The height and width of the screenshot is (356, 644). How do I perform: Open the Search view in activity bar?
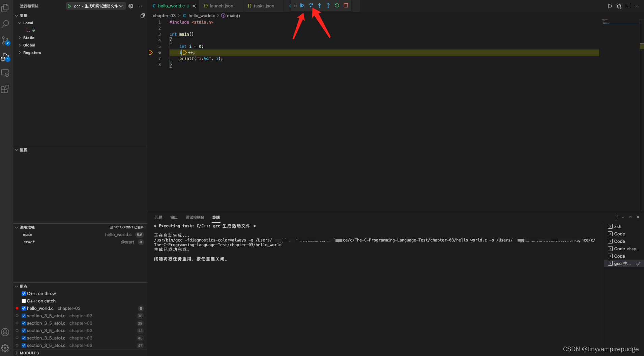pos(5,24)
